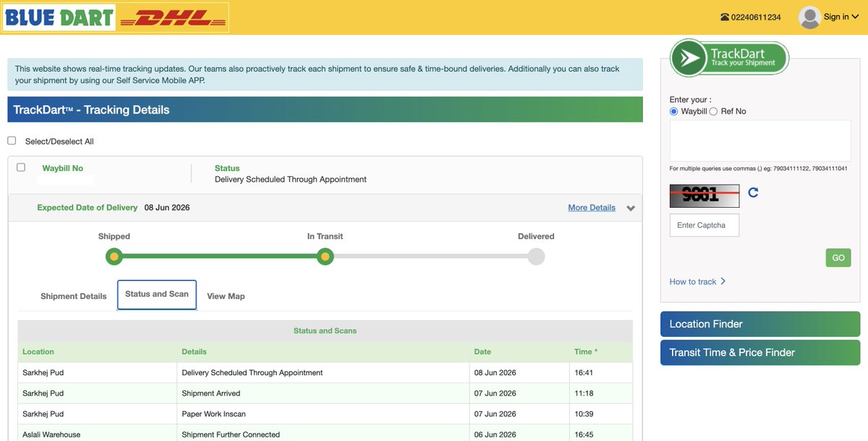Open the Location Finder panel
The width and height of the screenshot is (868, 441).
click(760, 324)
